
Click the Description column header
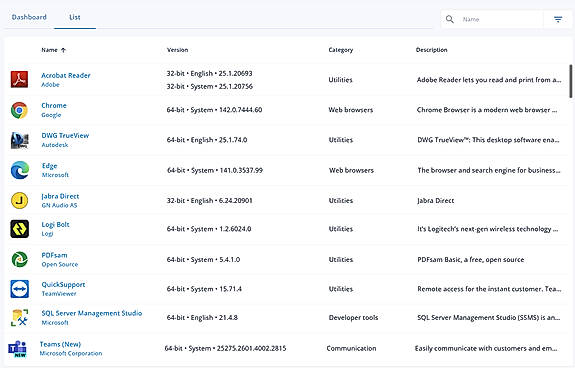coord(432,50)
